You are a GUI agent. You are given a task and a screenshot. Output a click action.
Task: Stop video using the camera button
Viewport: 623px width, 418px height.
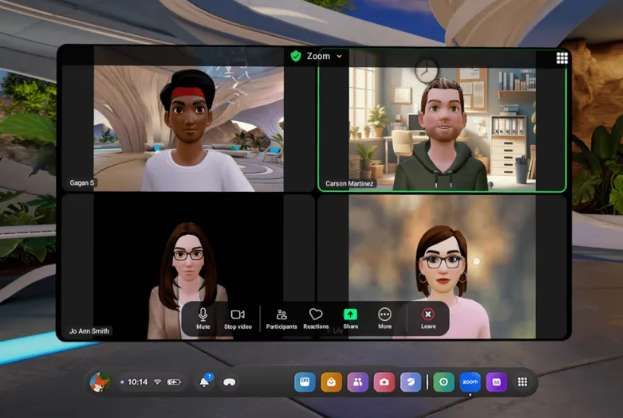(x=237, y=317)
